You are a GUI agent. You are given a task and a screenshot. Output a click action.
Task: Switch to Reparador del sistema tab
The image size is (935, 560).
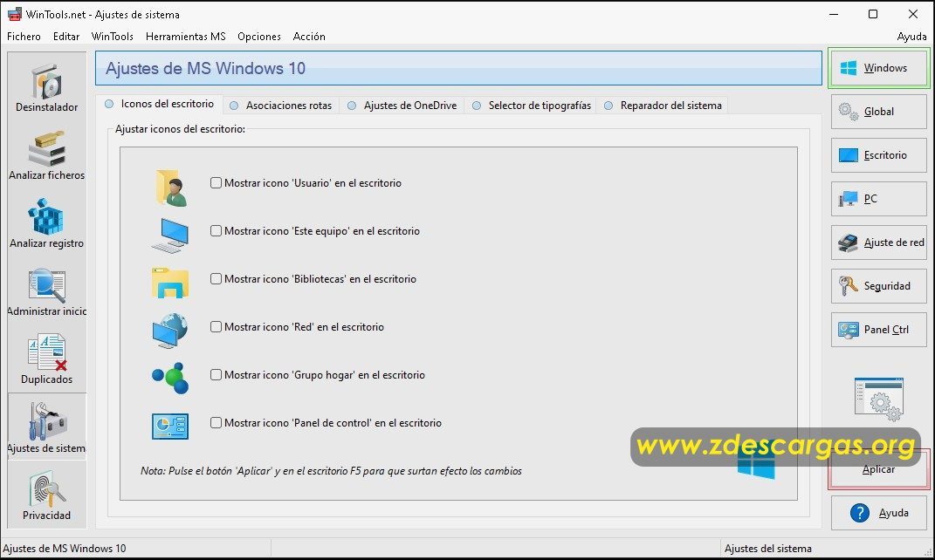663,106
